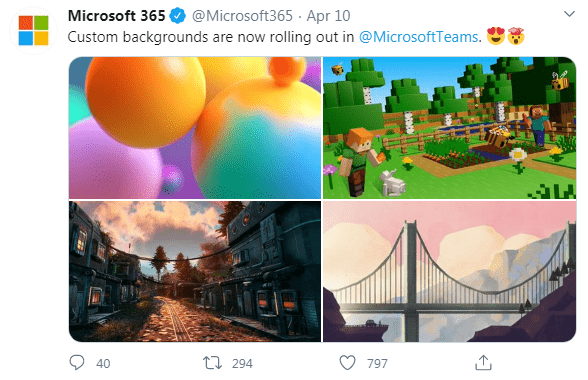Click the @Microsoft365 handle

point(242,16)
